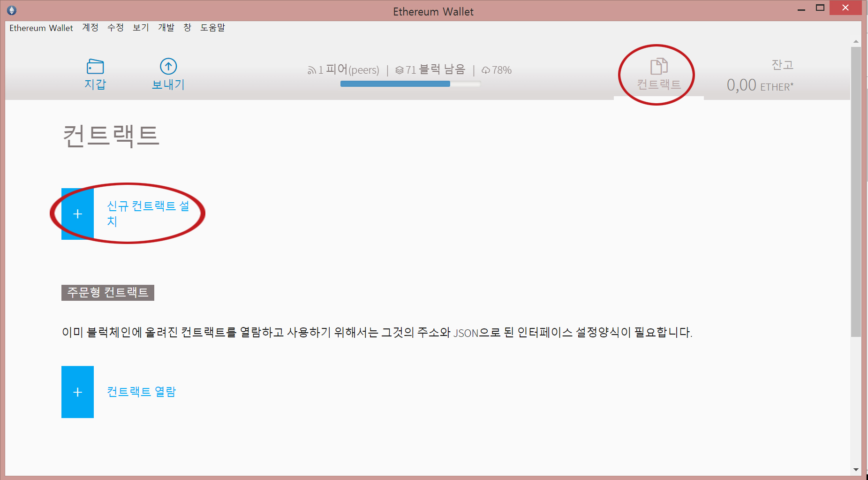
Task: Open the 보기 menu
Action: pyautogui.click(x=140, y=28)
